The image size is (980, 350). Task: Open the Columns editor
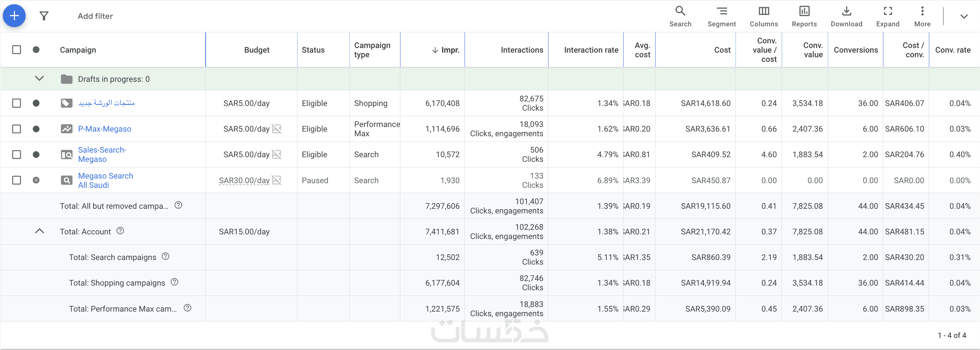764,16
